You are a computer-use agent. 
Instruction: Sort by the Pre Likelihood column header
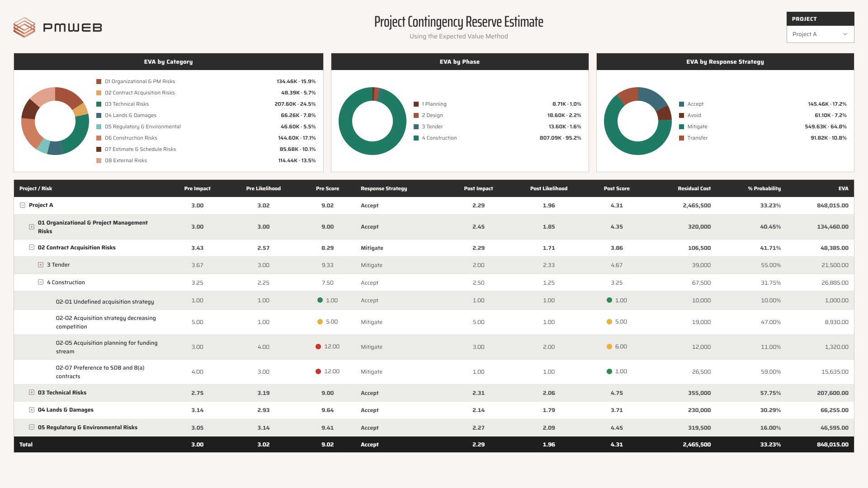264,188
